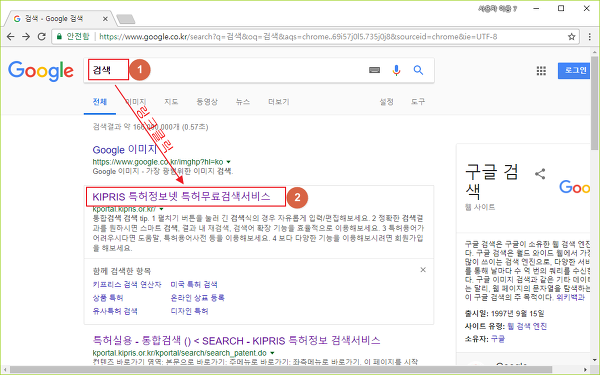Open the 더보기 menu
600x375 pixels.
(x=279, y=102)
